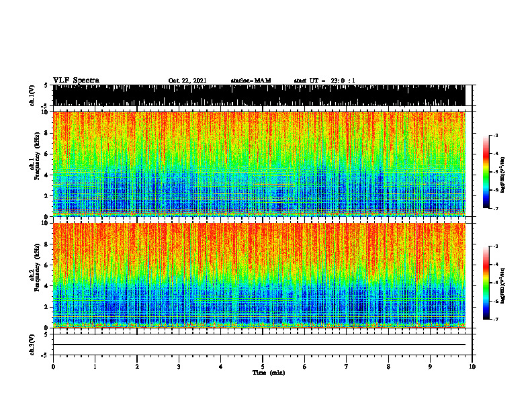This screenshot has height=411, width=532.
Task: Click time axis tick label "3"
Action: (179, 367)
